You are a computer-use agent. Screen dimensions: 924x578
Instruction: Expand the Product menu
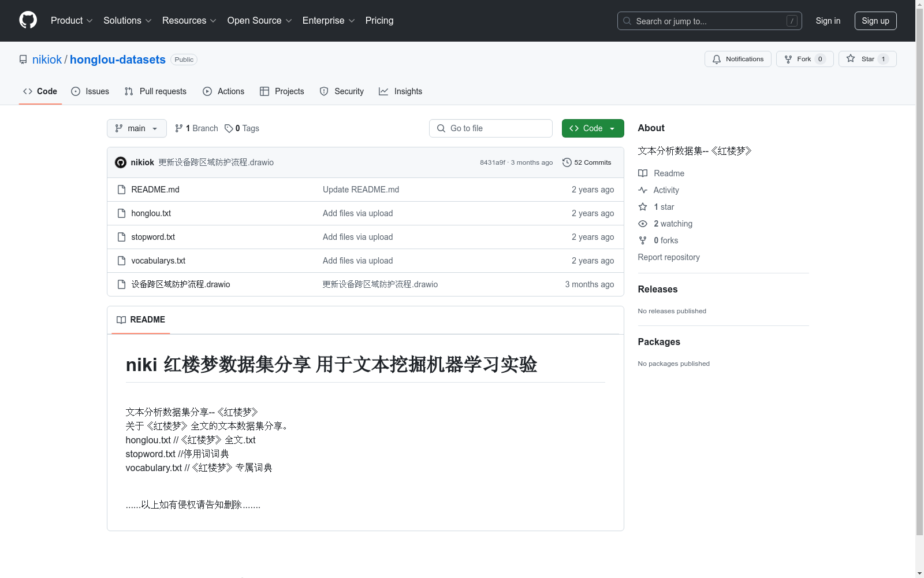coord(72,20)
